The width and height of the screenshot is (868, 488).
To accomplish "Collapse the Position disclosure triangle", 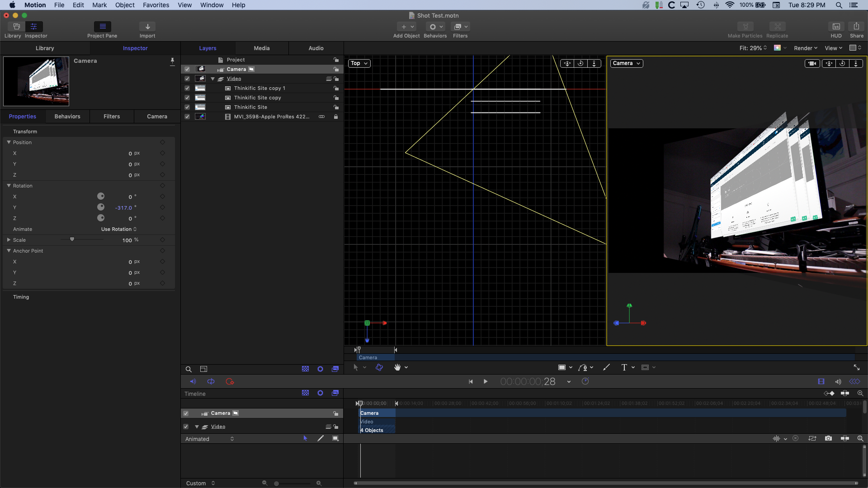I will (x=9, y=142).
